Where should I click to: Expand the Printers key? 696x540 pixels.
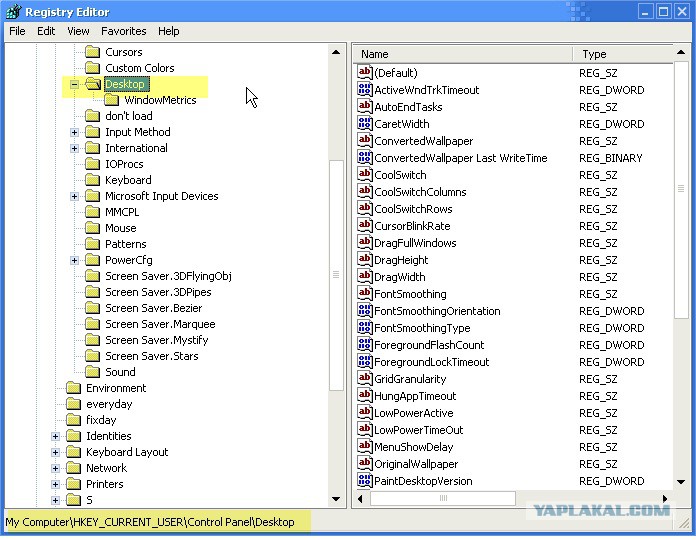pos(55,484)
